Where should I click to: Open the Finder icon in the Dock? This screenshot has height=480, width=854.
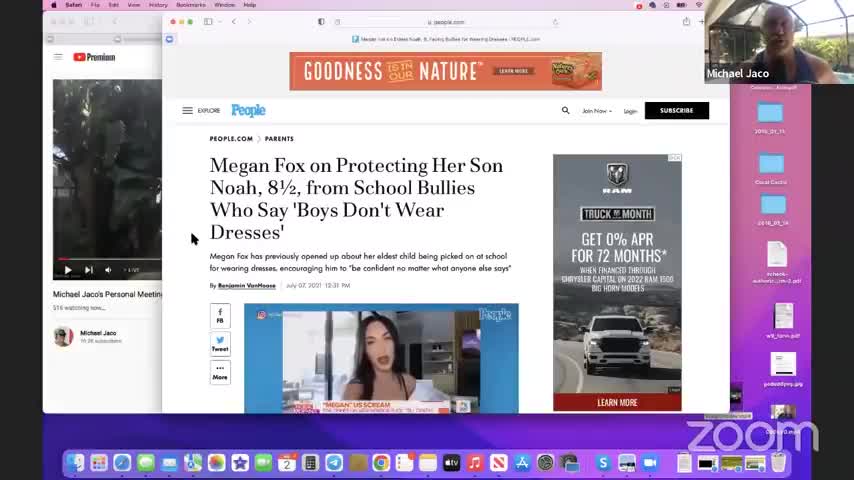75,463
